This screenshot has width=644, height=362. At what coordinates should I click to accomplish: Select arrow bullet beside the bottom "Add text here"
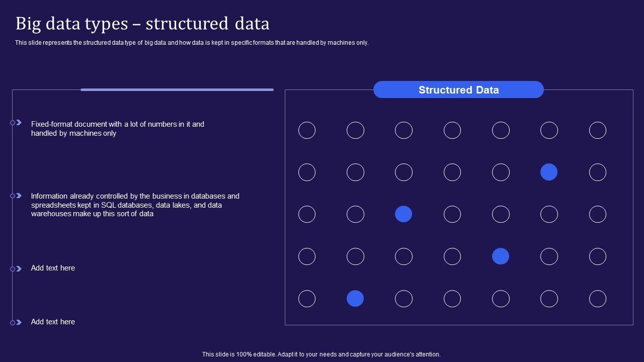click(18, 322)
